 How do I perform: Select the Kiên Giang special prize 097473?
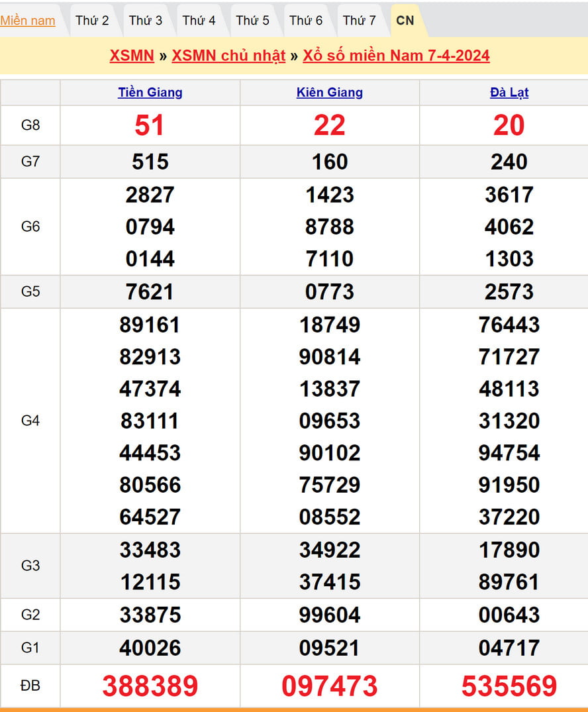click(330, 686)
